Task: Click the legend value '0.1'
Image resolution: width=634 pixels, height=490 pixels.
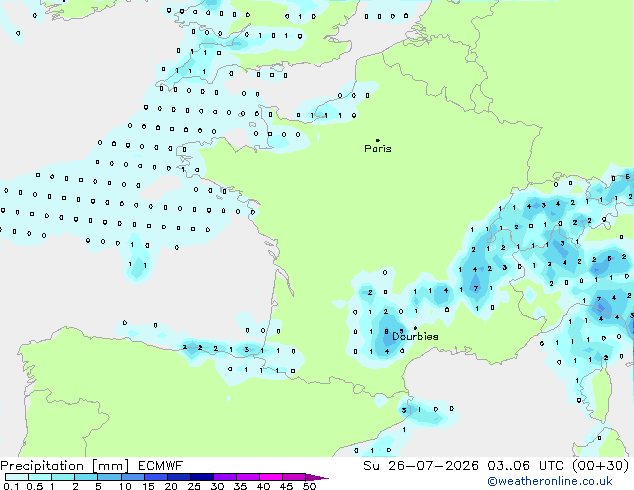Action: [x=11, y=486]
